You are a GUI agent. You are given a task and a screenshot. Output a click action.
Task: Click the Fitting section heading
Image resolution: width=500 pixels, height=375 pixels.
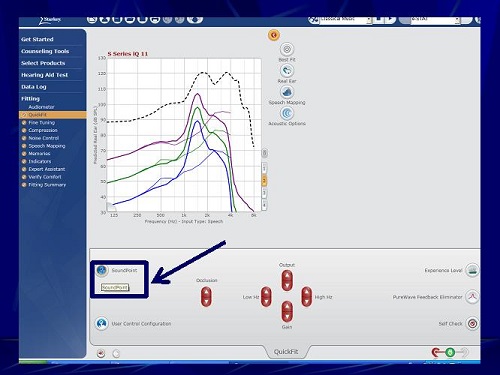[x=30, y=99]
